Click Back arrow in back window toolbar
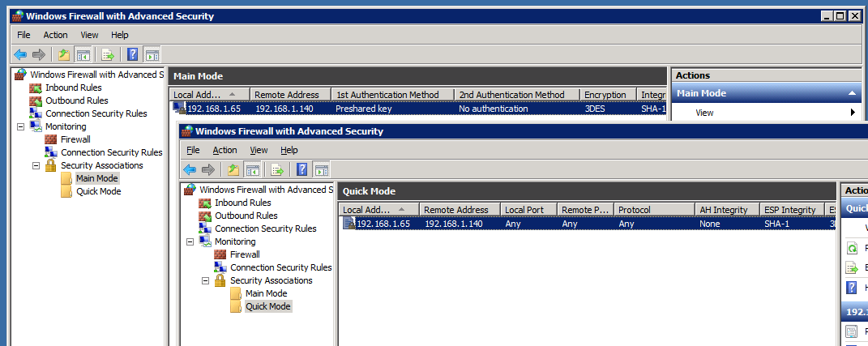868x346 pixels. pos(20,54)
